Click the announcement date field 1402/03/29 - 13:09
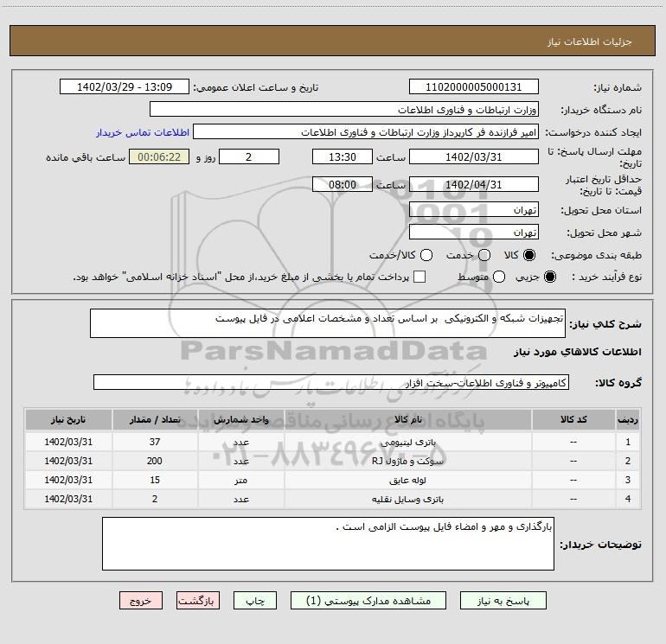Screen dimensions: 666x644 coord(125,87)
